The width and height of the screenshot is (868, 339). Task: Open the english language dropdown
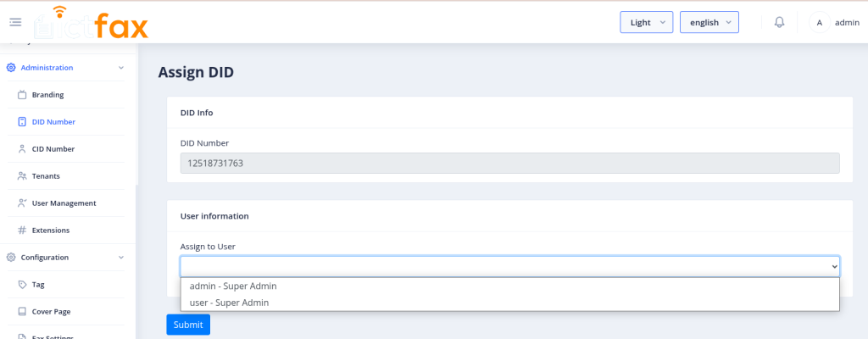709,23
